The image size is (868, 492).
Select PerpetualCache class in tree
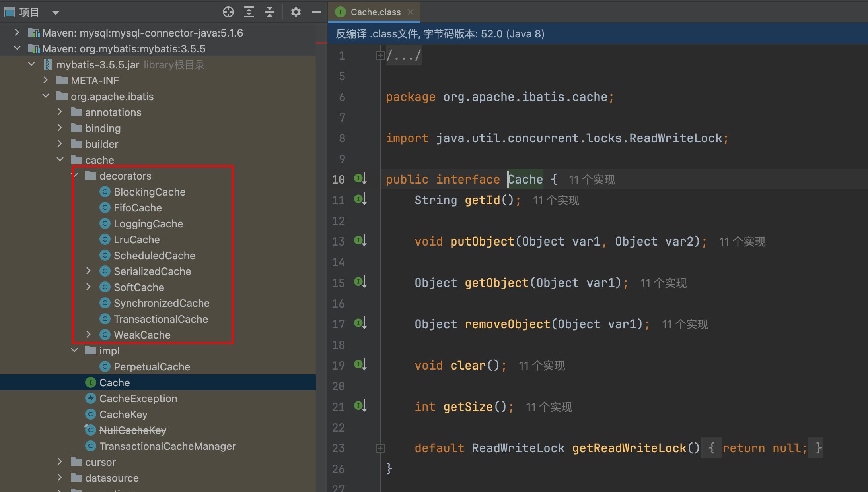[x=152, y=367]
